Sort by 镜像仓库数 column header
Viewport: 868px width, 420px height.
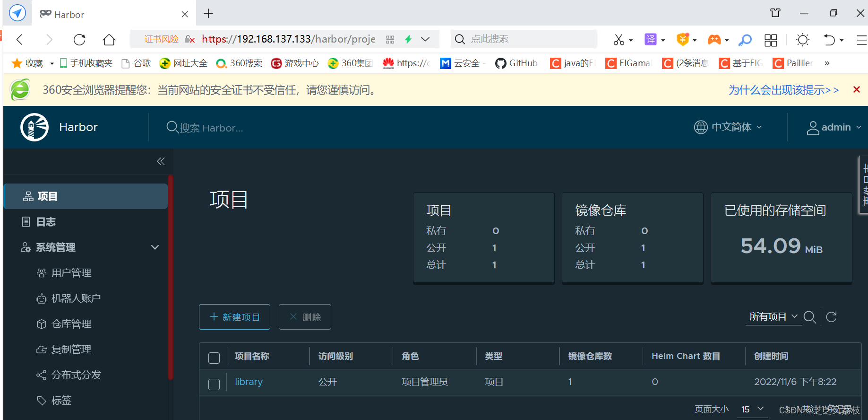click(590, 356)
